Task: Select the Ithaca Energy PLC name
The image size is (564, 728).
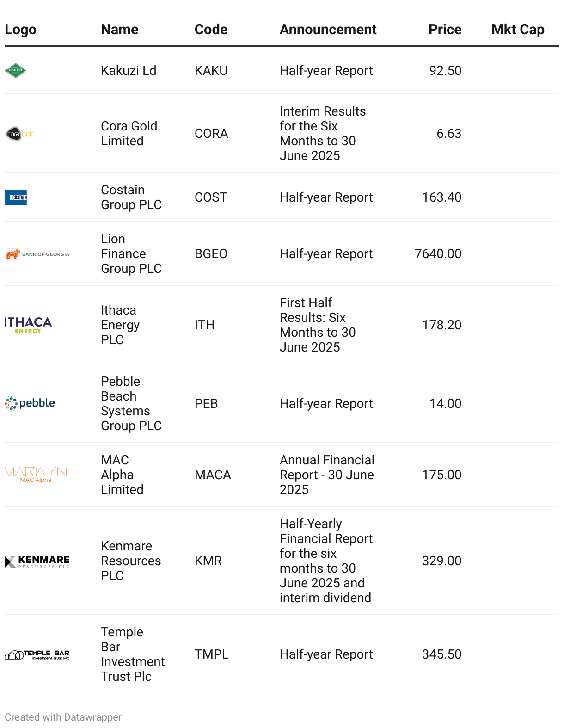Action: coord(120,325)
